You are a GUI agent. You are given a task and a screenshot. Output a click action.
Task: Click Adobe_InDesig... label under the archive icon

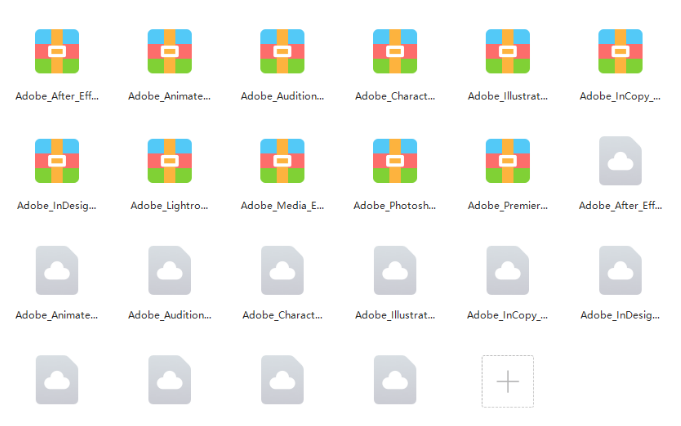tap(57, 206)
